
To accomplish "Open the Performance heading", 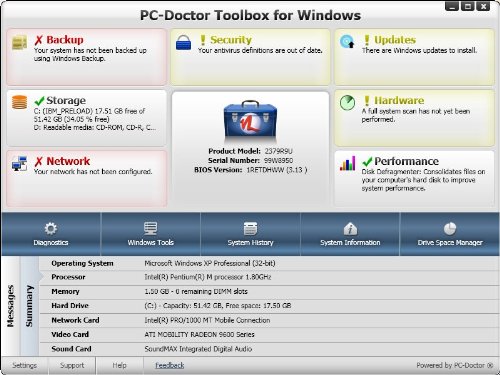I will click(406, 161).
